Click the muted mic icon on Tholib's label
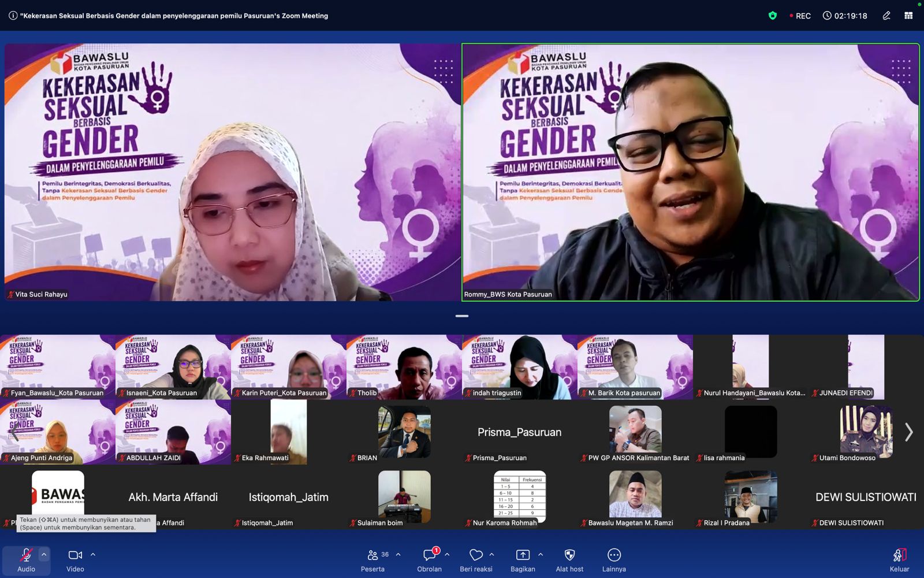The width and height of the screenshot is (924, 578). pos(352,393)
